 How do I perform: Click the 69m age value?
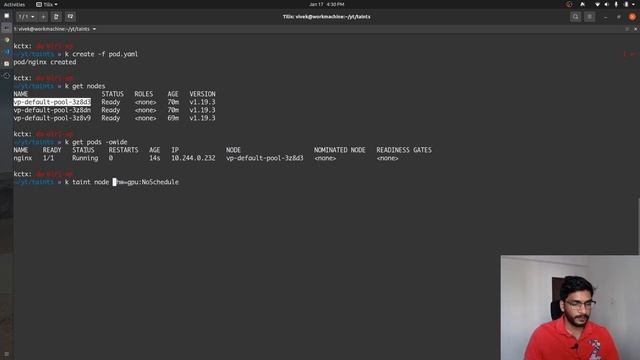coord(173,118)
